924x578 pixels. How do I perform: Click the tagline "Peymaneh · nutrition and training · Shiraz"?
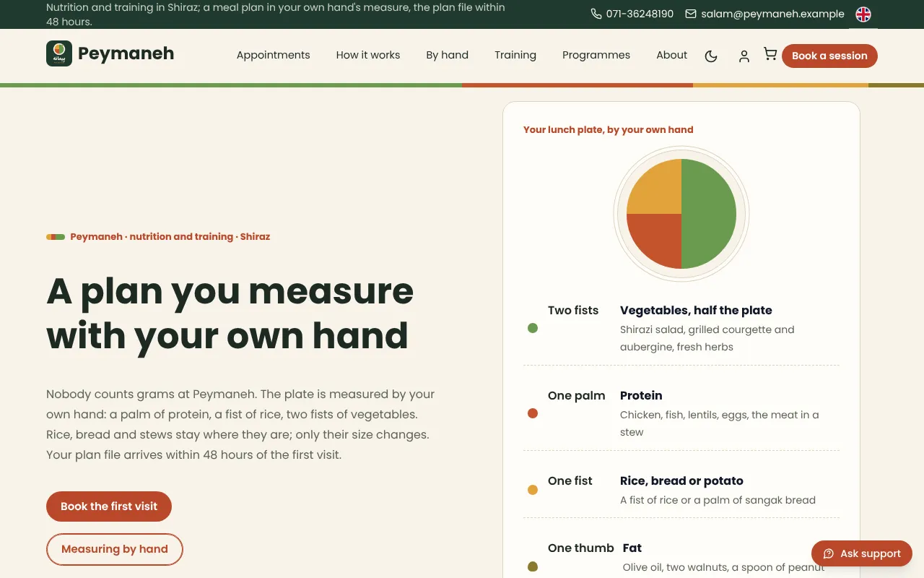(x=170, y=236)
